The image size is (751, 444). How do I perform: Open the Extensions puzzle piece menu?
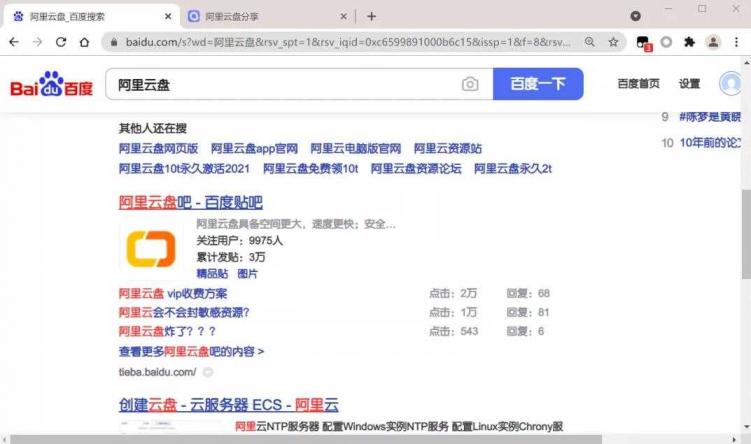689,42
